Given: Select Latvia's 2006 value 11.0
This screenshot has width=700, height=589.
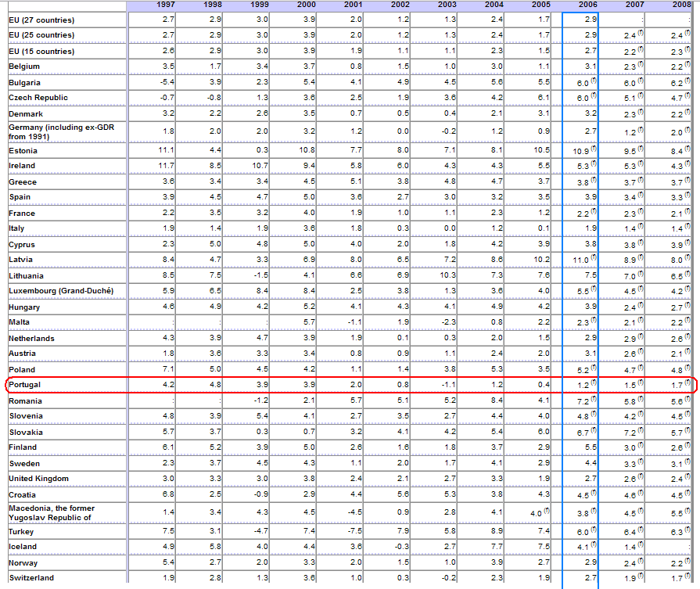Looking at the screenshot, I should (581, 260).
